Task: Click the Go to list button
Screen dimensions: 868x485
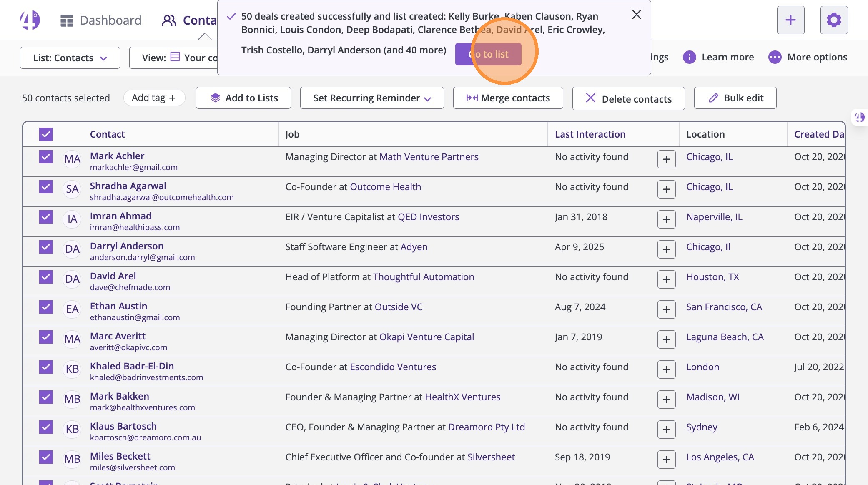Action: (488, 54)
